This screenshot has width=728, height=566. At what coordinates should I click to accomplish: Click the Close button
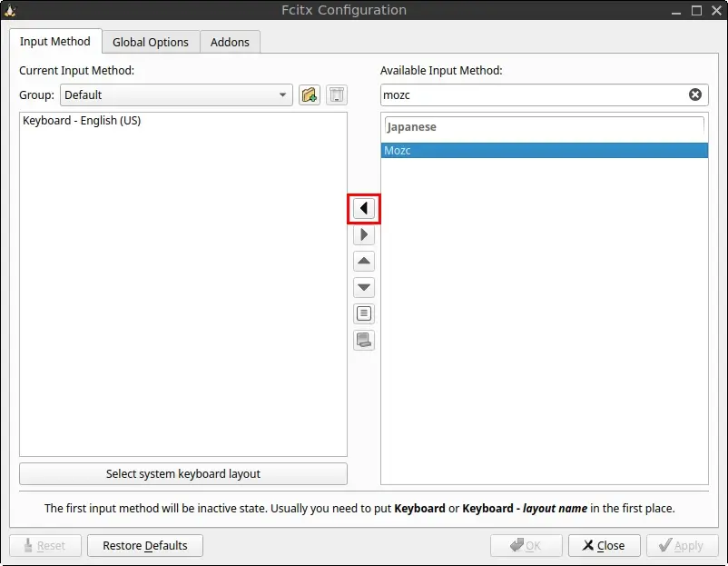point(604,545)
